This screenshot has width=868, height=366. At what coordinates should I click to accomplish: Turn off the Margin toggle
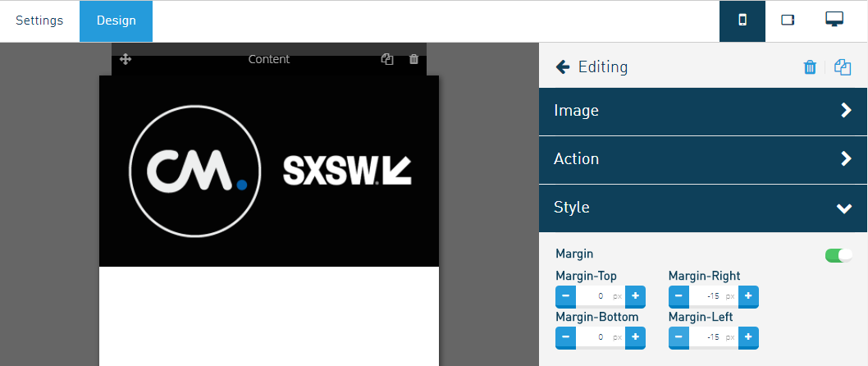[x=838, y=255]
